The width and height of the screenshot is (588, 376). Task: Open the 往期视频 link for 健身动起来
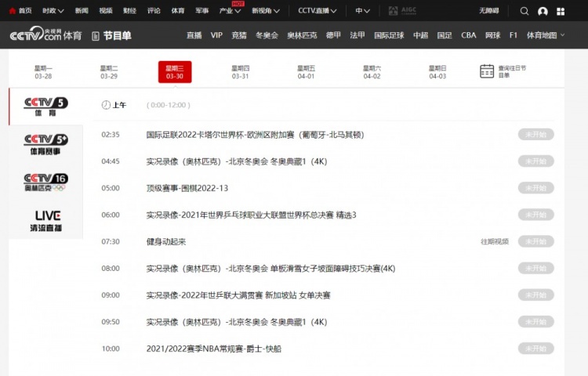coord(495,241)
